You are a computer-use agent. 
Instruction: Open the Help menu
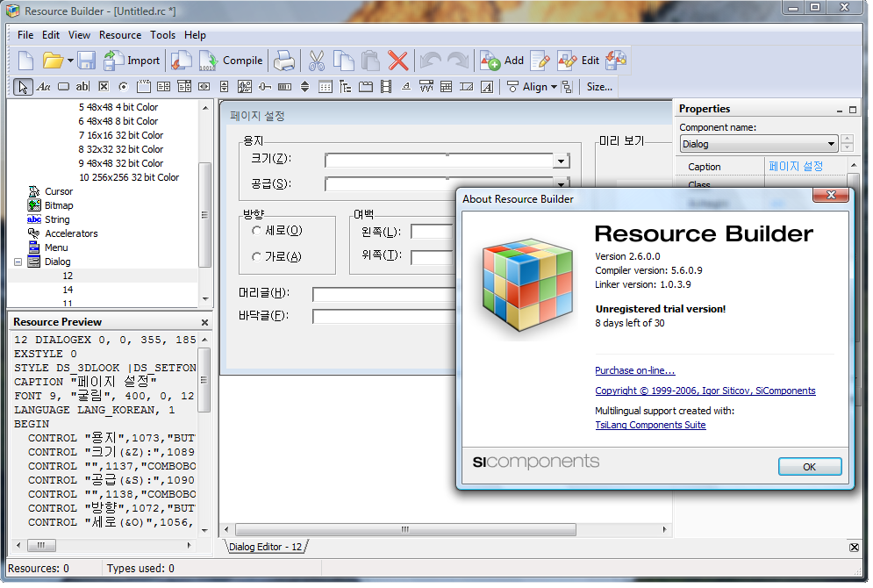point(195,35)
